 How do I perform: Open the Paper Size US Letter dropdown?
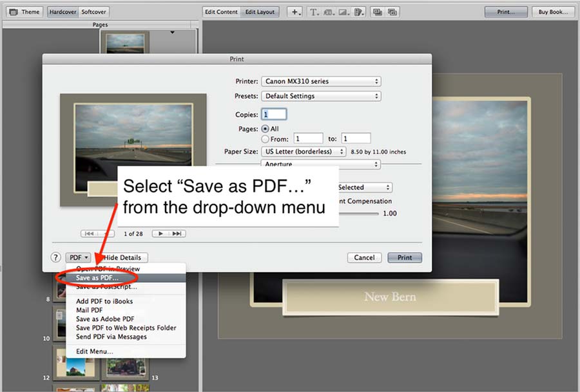pyautogui.click(x=305, y=152)
